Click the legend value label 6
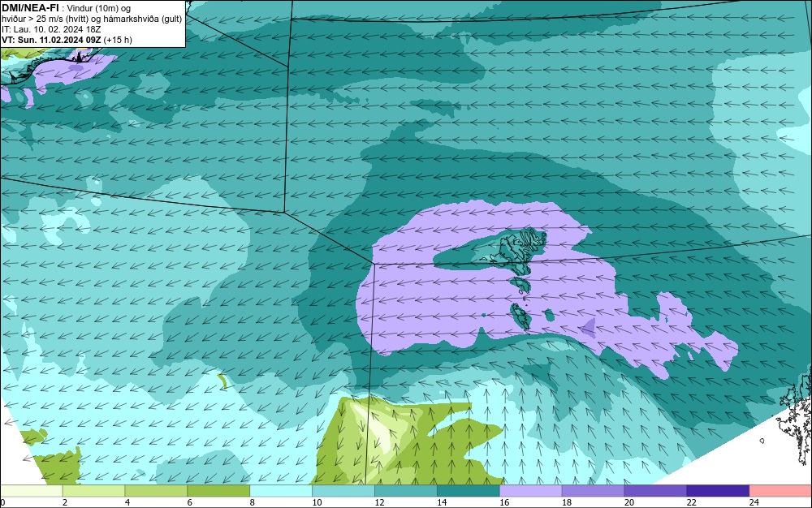812x508 pixels. (190, 502)
